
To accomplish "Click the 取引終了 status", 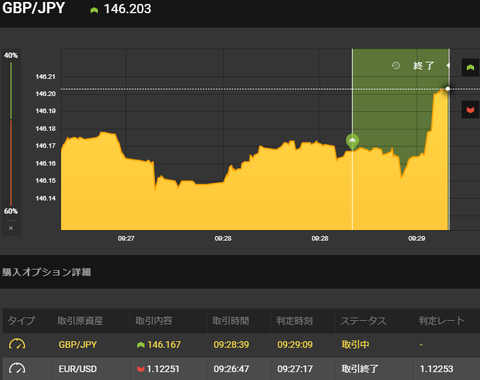I will [x=360, y=369].
